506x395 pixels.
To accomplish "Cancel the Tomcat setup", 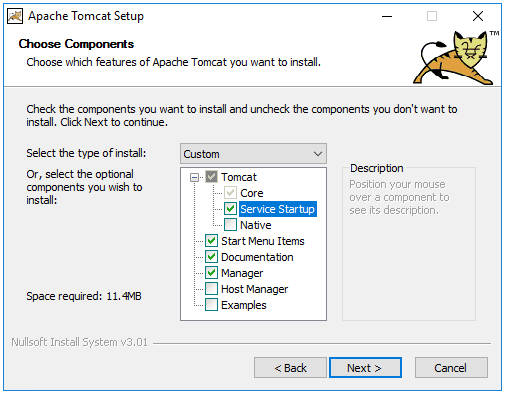I will pyautogui.click(x=451, y=368).
